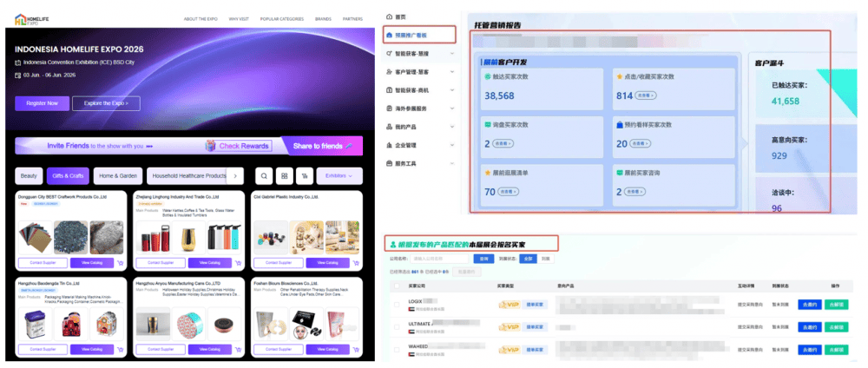The width and height of the screenshot is (868, 368).
Task: Select the 全部 status filter
Action: tap(528, 259)
